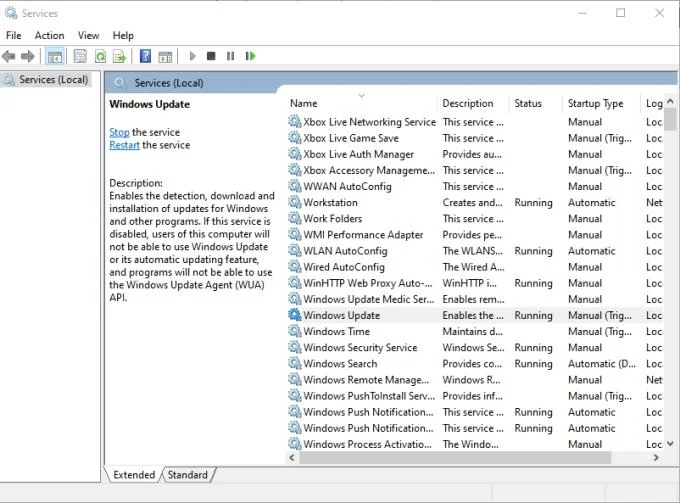680x503 pixels.
Task: Click the Forward arrow toolbar icon
Action: [28, 56]
